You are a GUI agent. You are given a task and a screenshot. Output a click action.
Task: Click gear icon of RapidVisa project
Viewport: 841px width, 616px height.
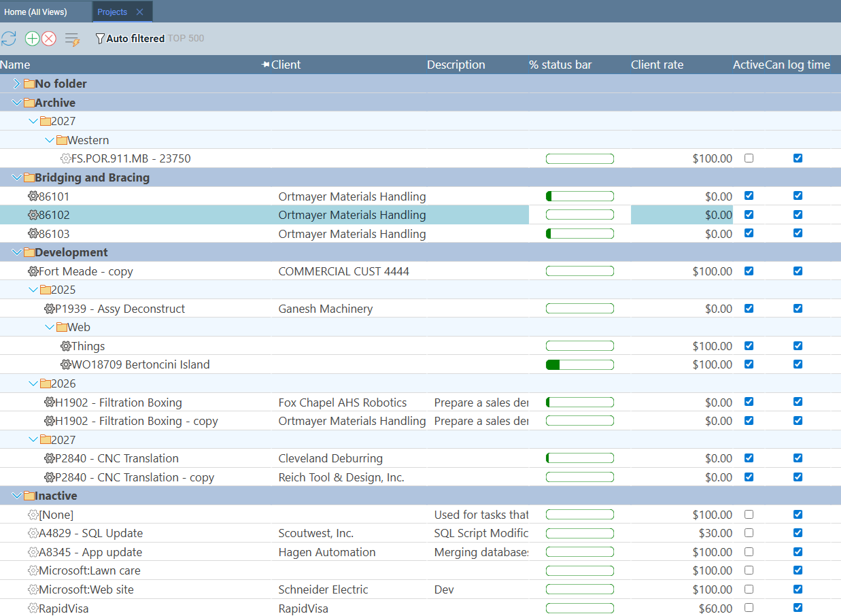(x=33, y=609)
